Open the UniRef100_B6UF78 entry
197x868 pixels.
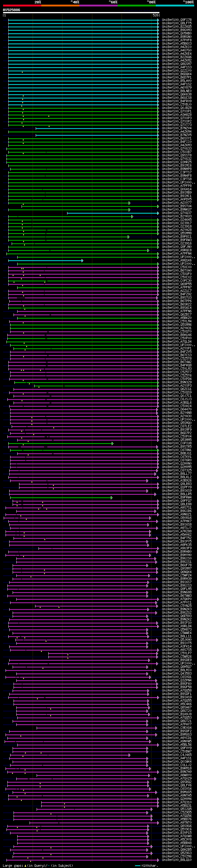tap(177, 565)
